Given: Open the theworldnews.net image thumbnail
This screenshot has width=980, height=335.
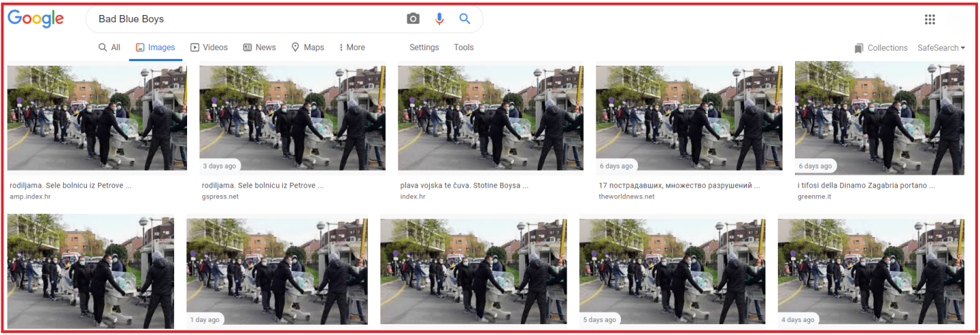Looking at the screenshot, I should tap(689, 118).
